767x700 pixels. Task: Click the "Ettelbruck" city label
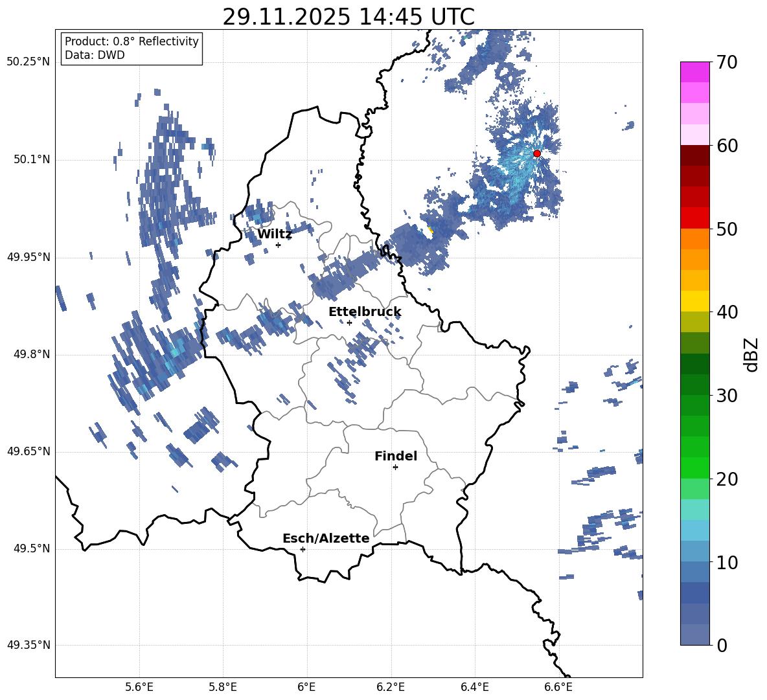[365, 312]
